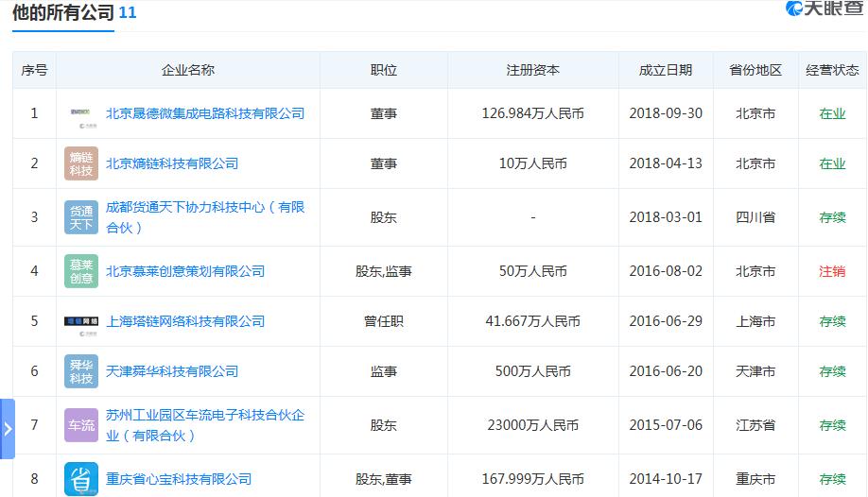Click the 注册资本 column header
The image size is (868, 497).
tap(533, 70)
